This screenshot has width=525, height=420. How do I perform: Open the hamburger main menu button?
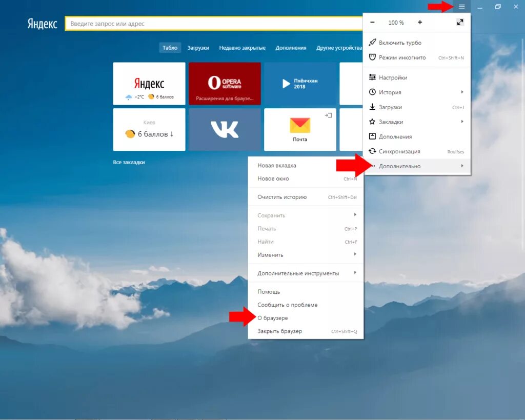coord(462,7)
